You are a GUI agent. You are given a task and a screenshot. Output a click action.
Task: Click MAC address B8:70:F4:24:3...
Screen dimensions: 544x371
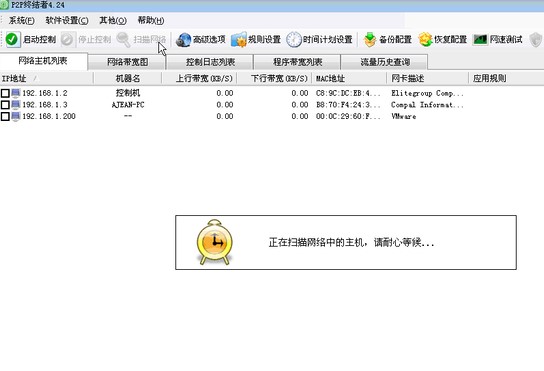pyautogui.click(x=348, y=104)
